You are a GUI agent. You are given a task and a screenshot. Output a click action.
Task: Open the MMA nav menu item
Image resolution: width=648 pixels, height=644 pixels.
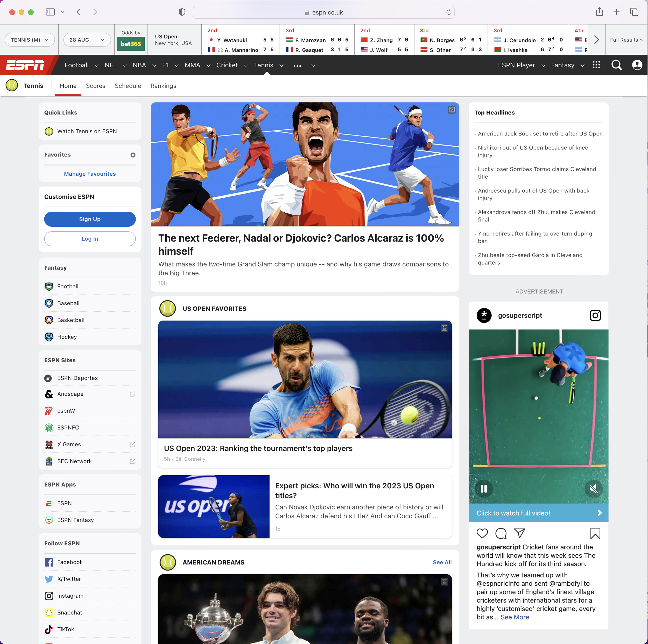pos(193,65)
